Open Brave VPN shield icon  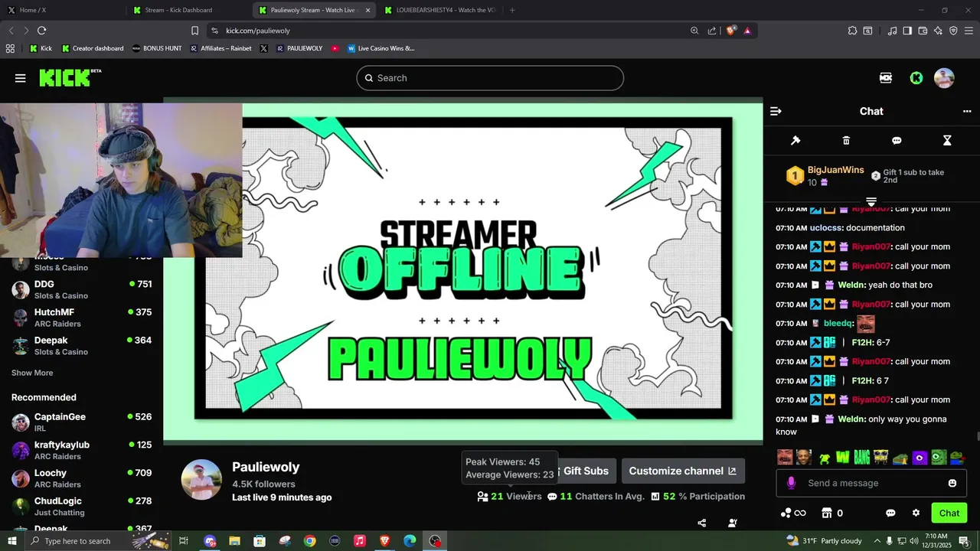coord(953,31)
